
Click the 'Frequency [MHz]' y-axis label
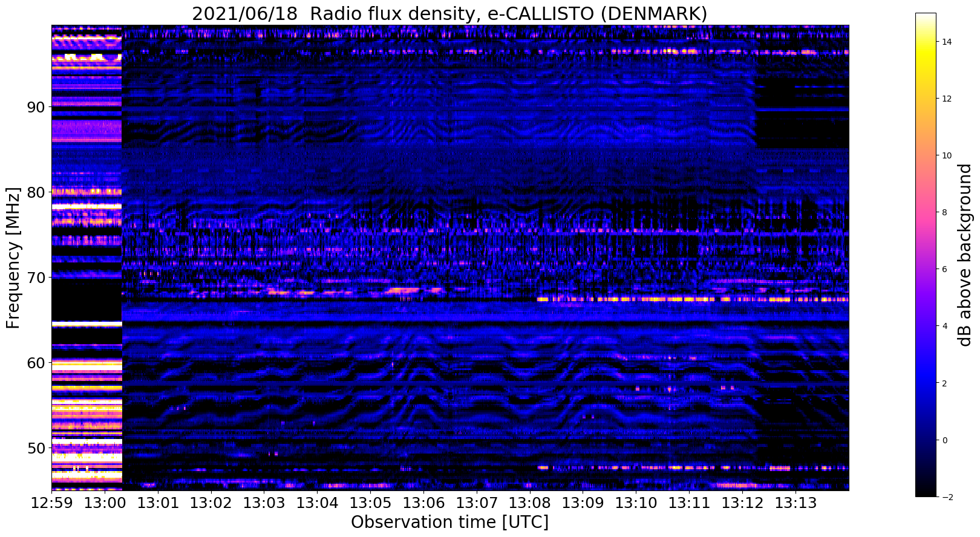click(x=13, y=258)
